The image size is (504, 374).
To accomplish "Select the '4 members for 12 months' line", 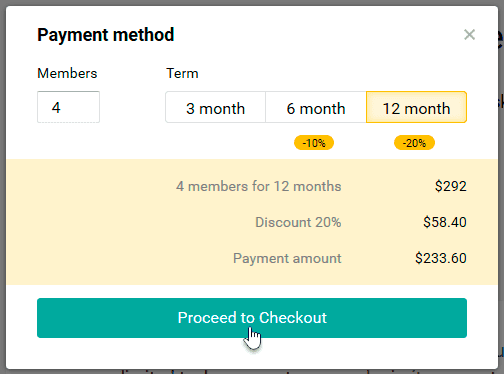I will (x=259, y=186).
